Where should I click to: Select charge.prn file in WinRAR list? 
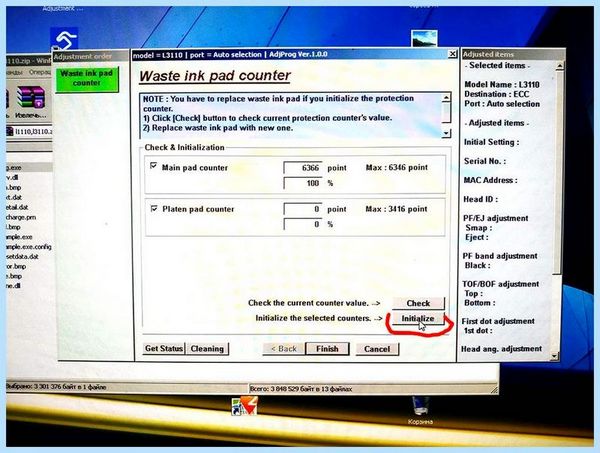[x=21, y=217]
